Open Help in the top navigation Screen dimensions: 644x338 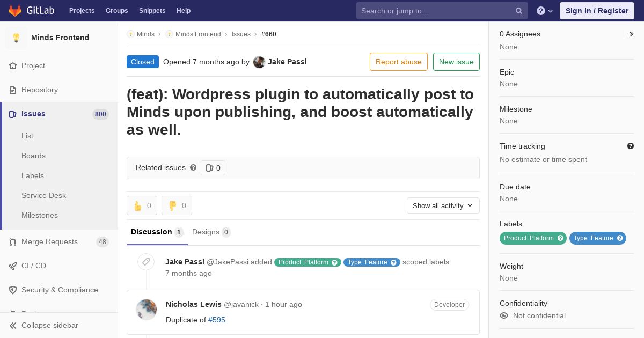pos(184,11)
